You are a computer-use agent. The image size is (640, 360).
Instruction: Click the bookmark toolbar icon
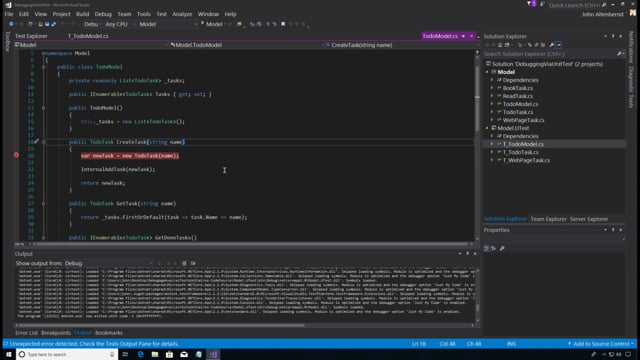283,24
